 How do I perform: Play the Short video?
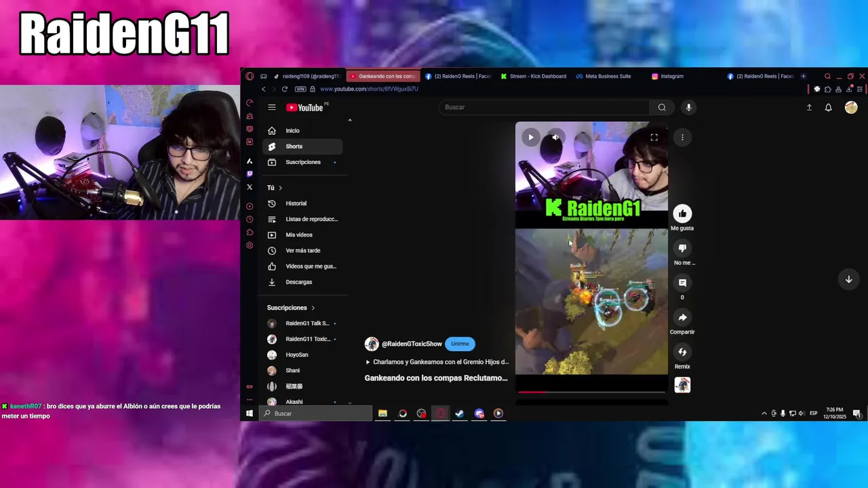pyautogui.click(x=531, y=138)
